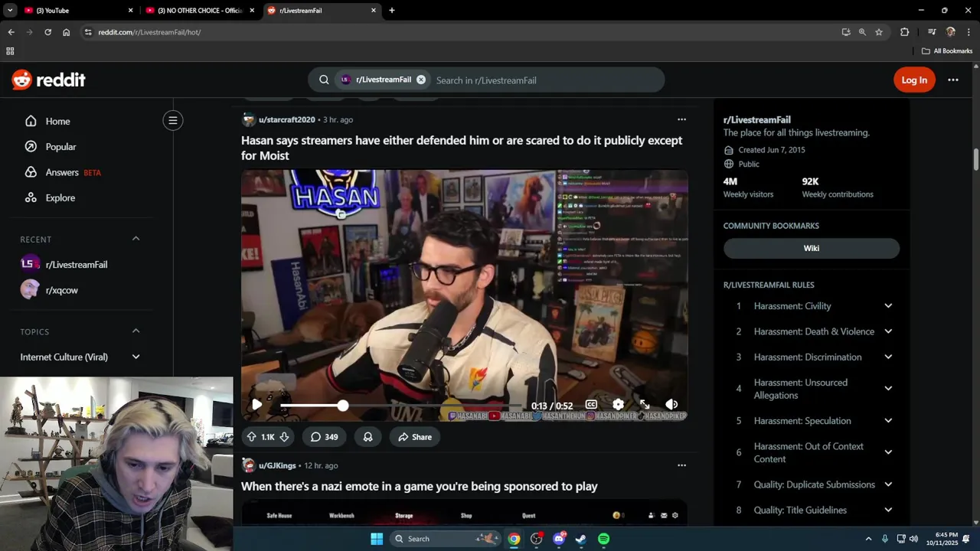Open the browser extensions menu
This screenshot has width=980, height=551.
click(x=904, y=32)
